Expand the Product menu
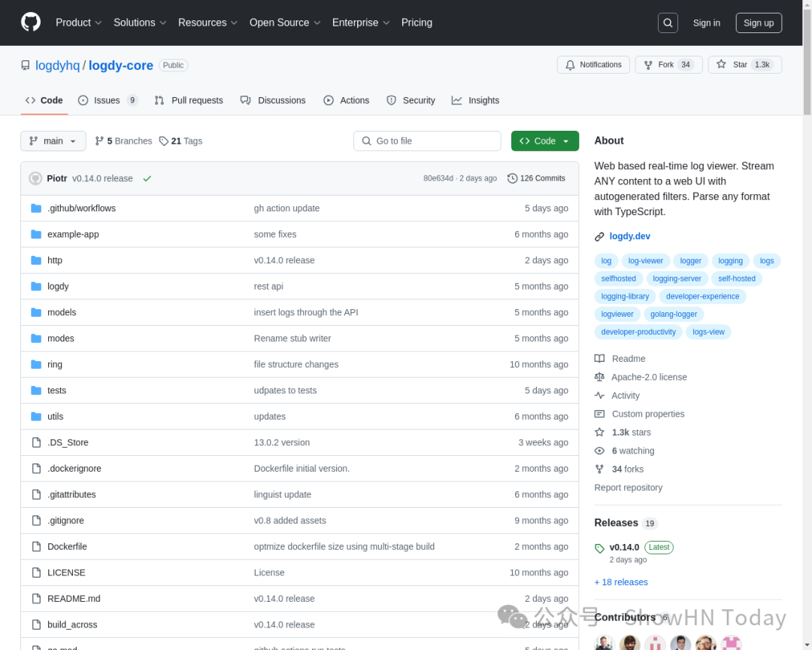 click(79, 23)
